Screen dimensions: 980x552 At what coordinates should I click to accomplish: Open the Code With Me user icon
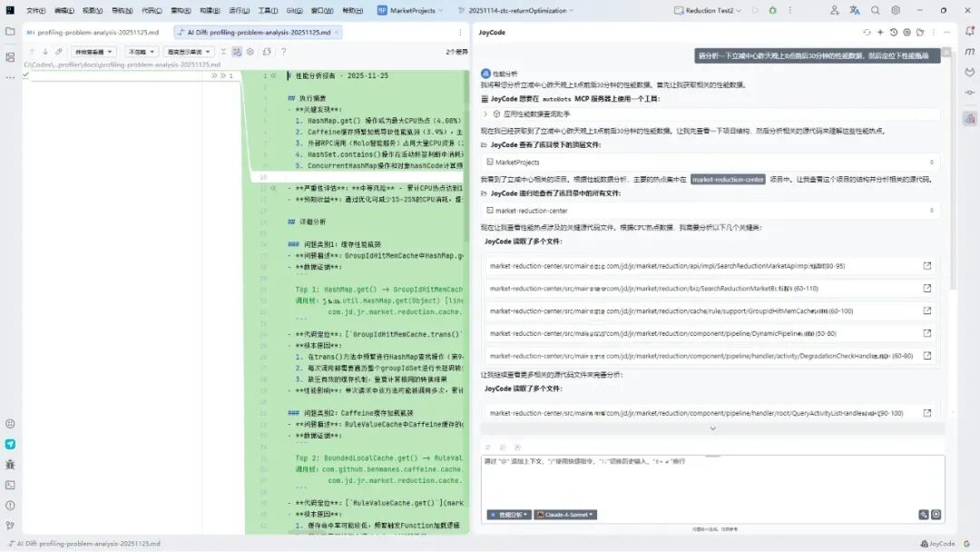click(835, 11)
